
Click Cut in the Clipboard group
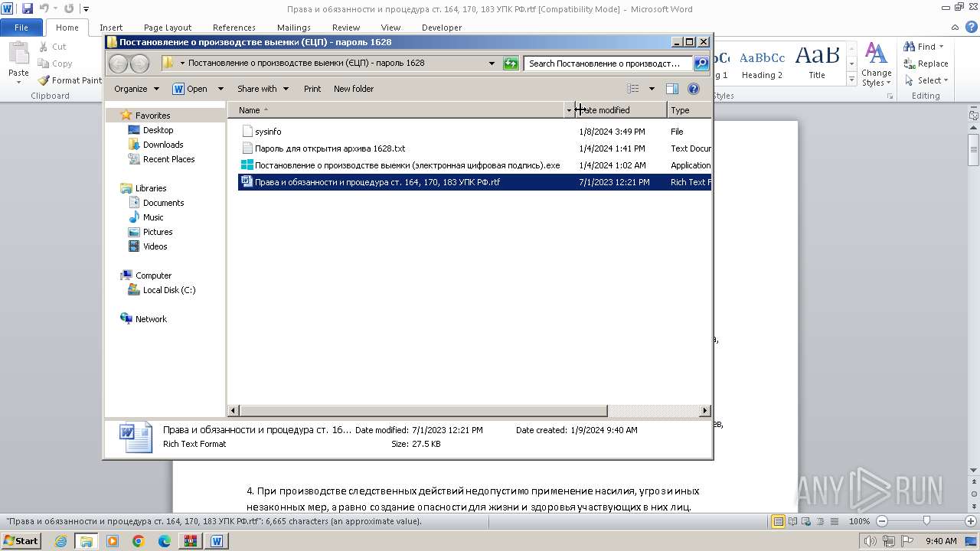[53, 47]
